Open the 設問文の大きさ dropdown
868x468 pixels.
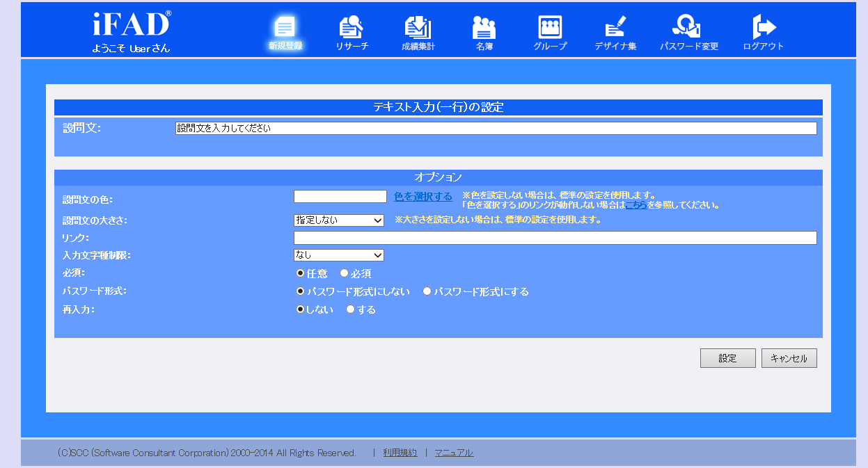tap(339, 220)
